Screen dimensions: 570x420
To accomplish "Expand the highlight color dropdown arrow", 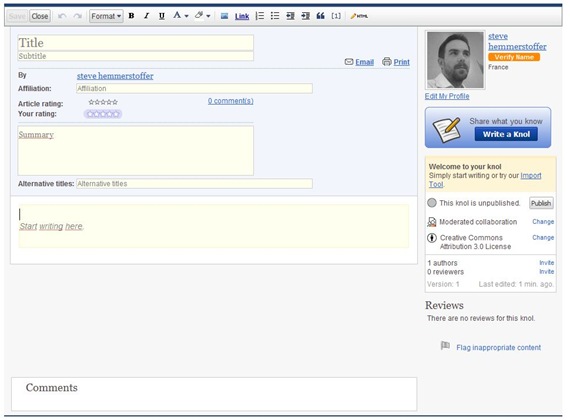I will 208,16.
